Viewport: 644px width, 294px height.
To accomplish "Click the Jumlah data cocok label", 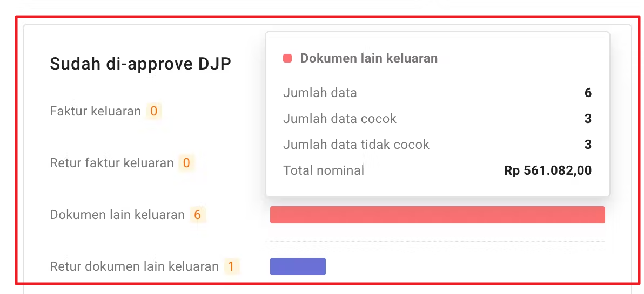I will [340, 119].
